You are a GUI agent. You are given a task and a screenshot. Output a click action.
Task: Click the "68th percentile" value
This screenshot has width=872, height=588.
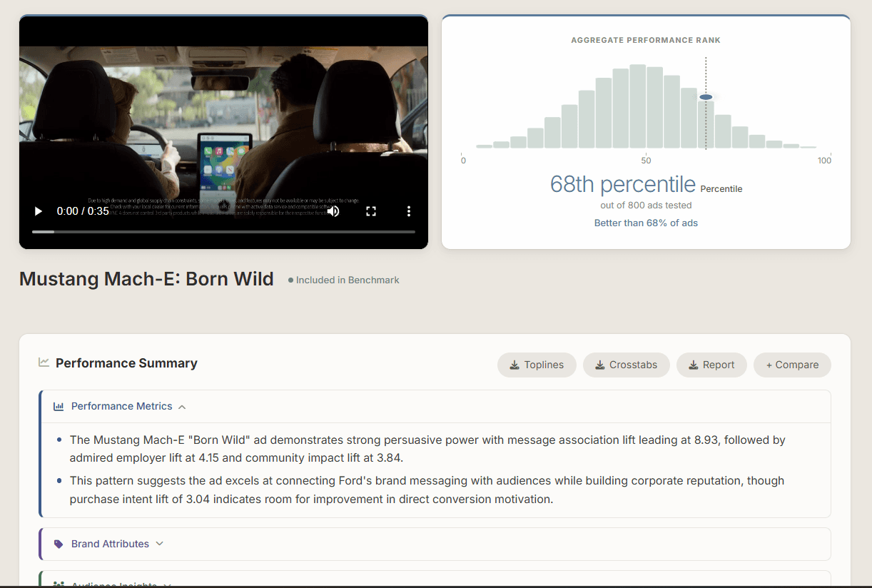(x=623, y=185)
